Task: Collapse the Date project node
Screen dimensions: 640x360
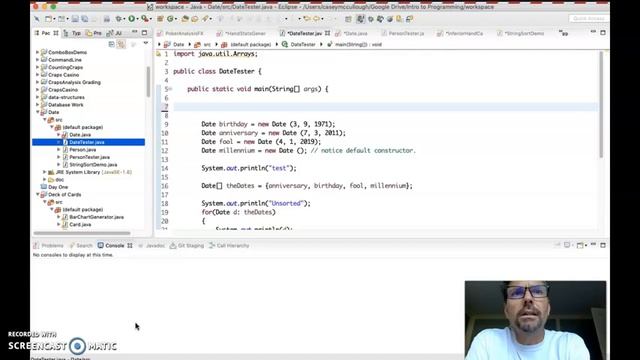Action: pyautogui.click(x=38, y=112)
